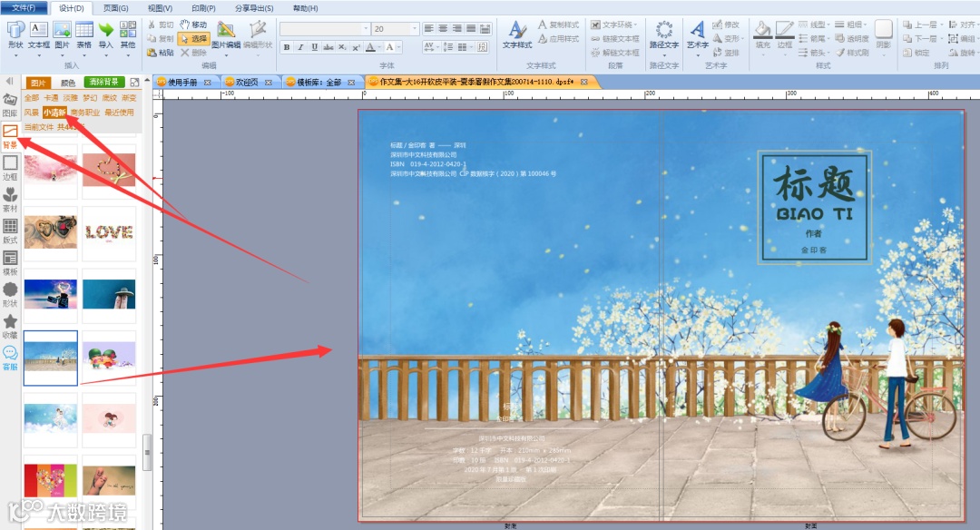This screenshot has width=980, height=530.
Task: Toggle superscript formatting
Action: tap(357, 47)
